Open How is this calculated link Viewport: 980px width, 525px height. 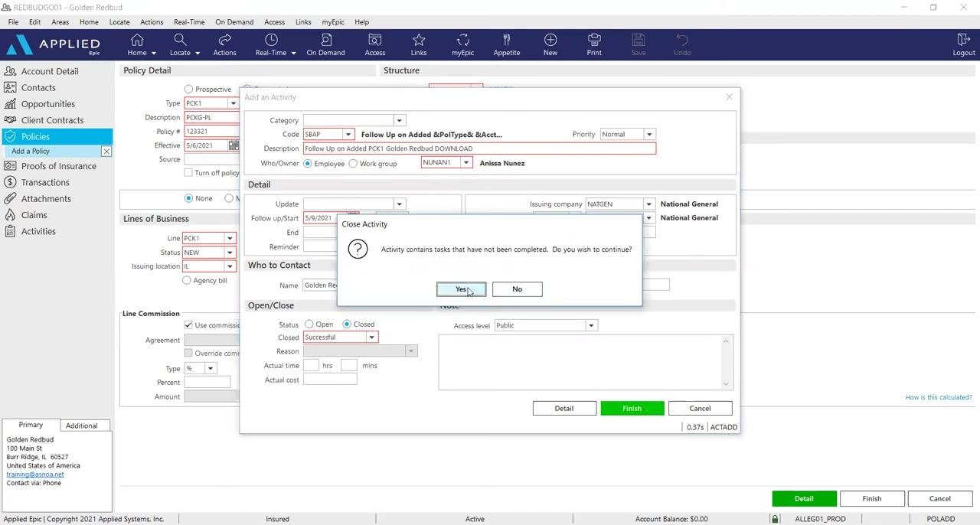point(939,398)
